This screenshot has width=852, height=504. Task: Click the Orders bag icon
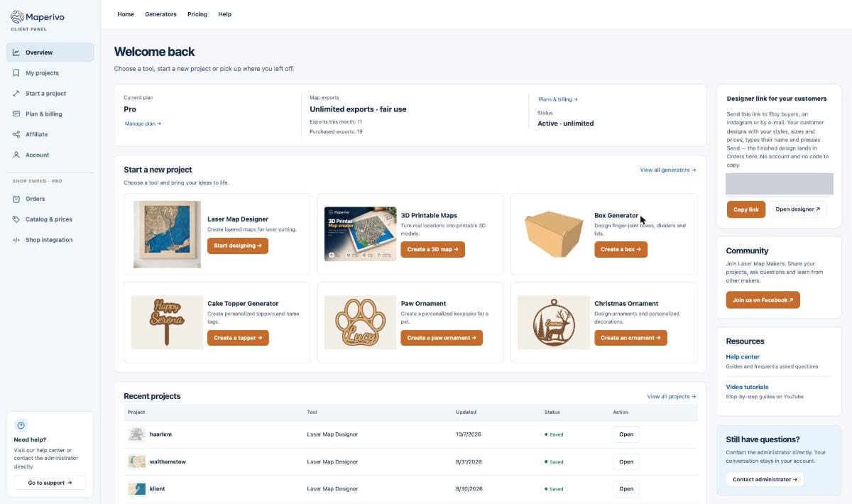(16, 199)
